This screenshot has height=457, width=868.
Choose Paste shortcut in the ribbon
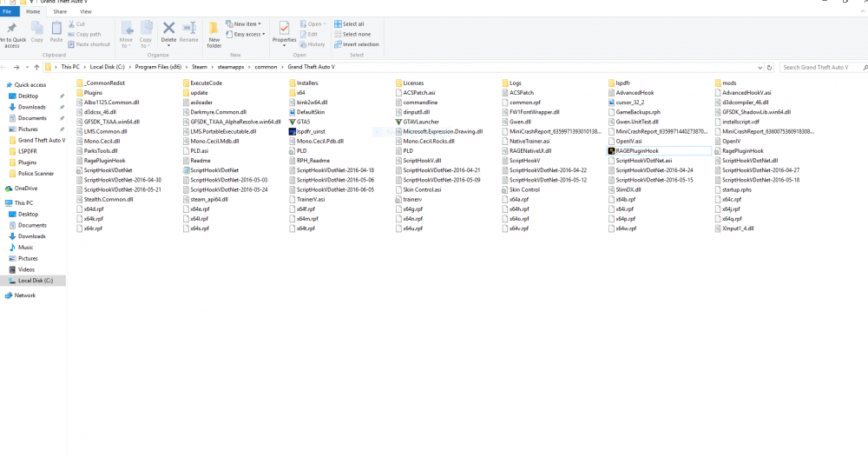89,44
